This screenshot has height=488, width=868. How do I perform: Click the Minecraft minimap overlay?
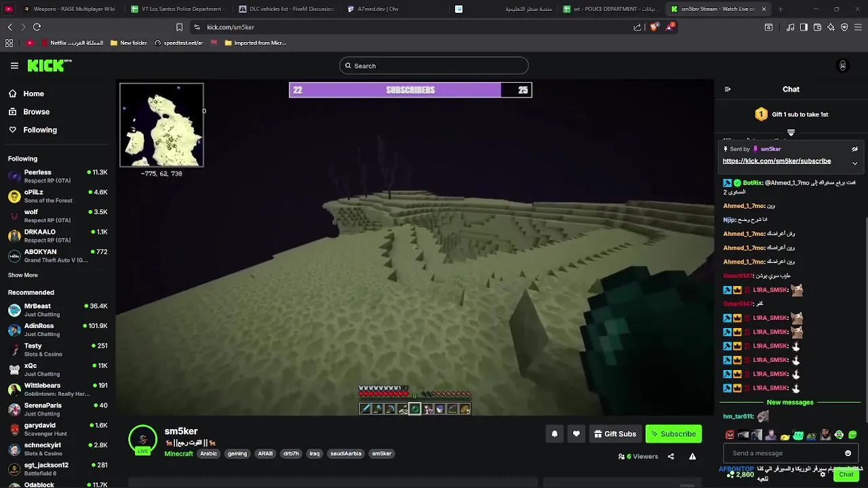point(161,125)
